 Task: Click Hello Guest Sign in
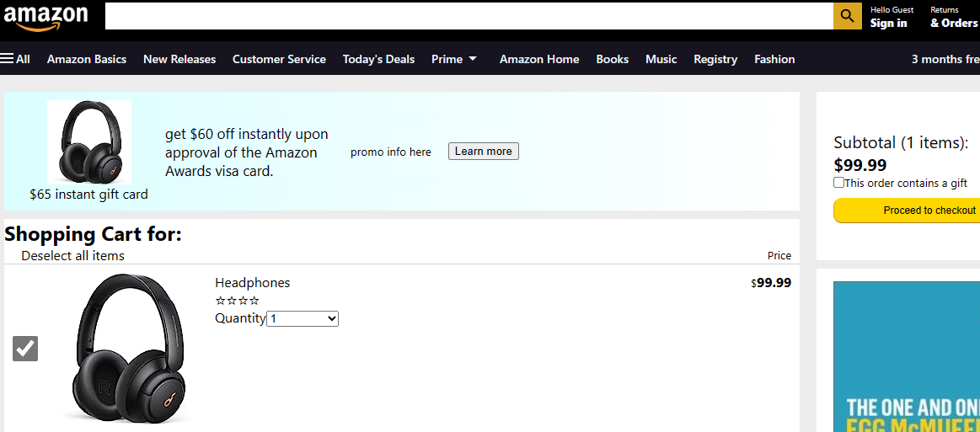892,17
